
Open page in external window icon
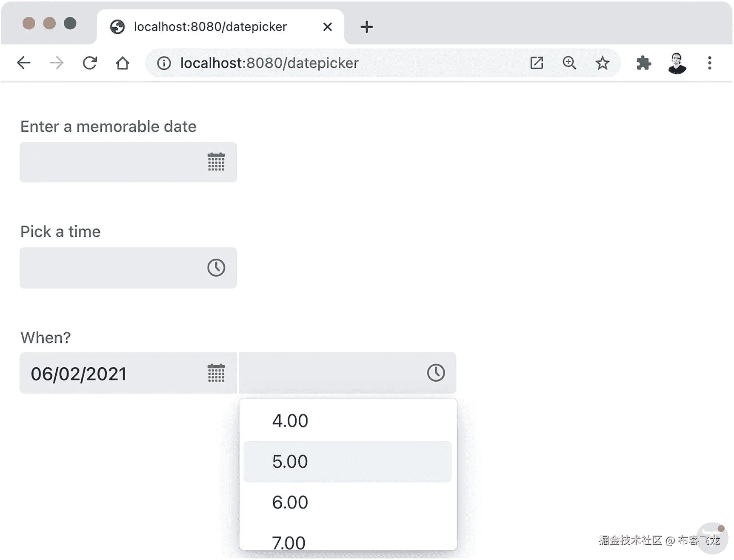pos(537,63)
